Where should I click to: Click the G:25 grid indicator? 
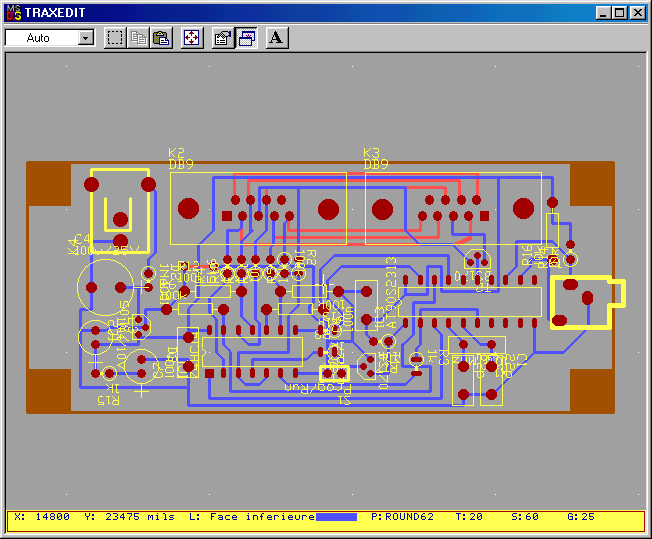coord(581,517)
